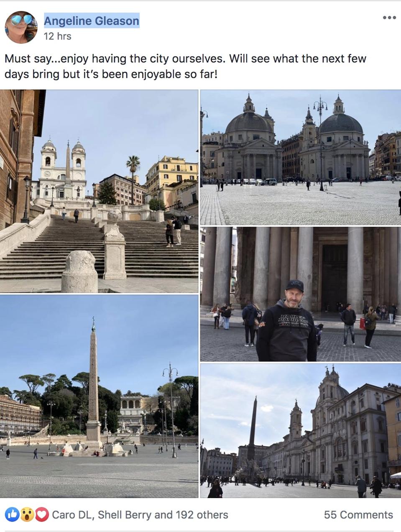401x532 pixels.
Task: Click the post caption text
Action: 185,66
